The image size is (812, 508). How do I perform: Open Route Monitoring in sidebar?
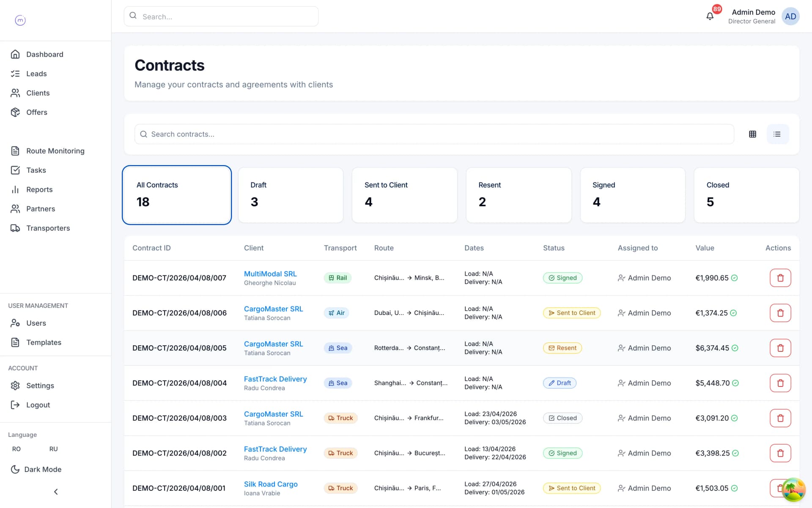point(55,151)
